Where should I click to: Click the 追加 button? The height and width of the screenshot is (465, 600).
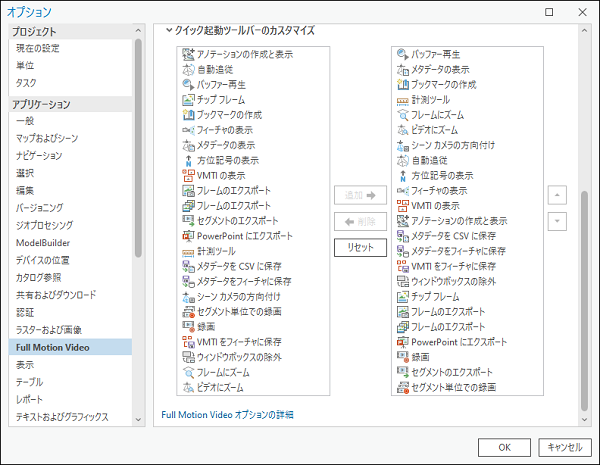point(360,195)
